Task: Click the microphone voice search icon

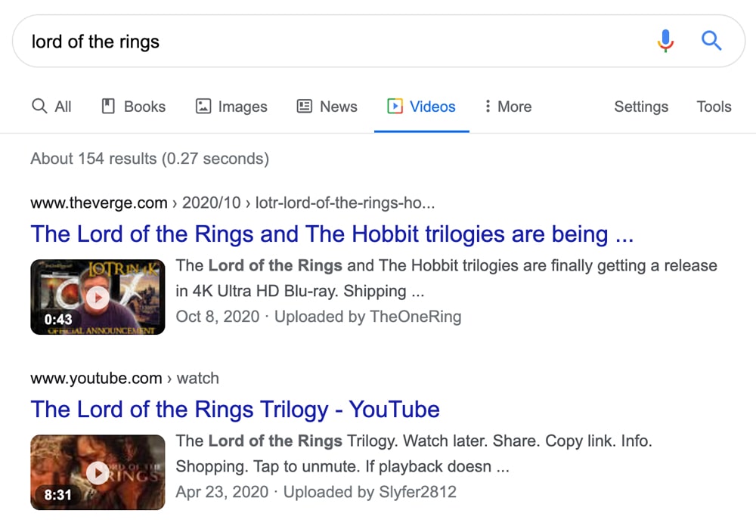Action: click(665, 41)
